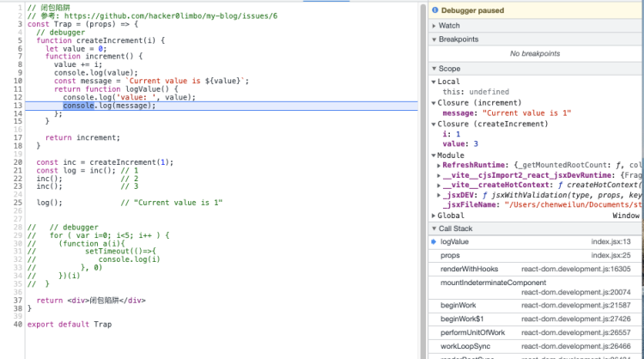Screen dimensions: 644x359
Task: Collapse the Call Stack section
Action: click(434, 228)
